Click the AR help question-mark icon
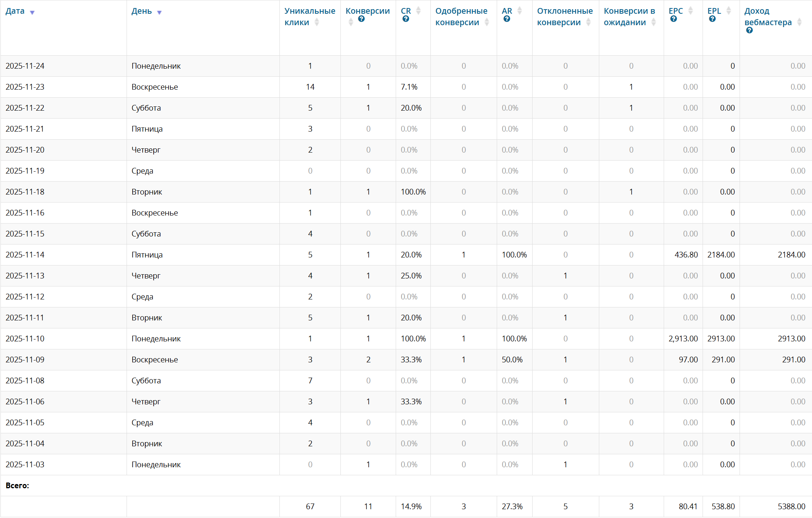 coord(507,19)
